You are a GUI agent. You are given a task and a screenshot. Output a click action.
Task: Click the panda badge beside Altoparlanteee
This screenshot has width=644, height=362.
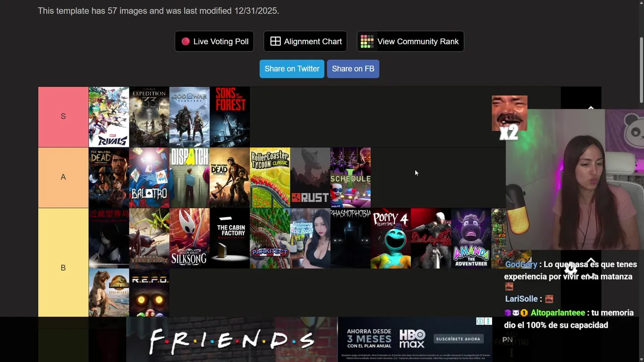(x=516, y=313)
